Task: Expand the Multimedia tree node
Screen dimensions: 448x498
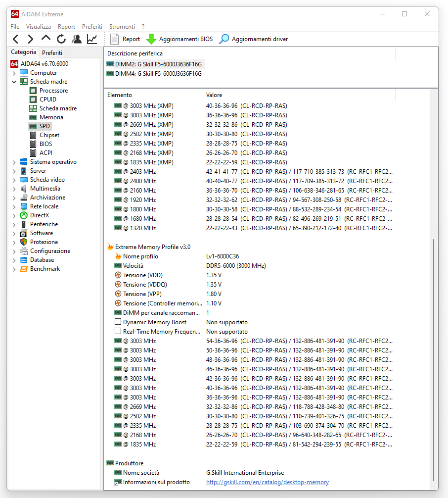Action: click(14, 189)
